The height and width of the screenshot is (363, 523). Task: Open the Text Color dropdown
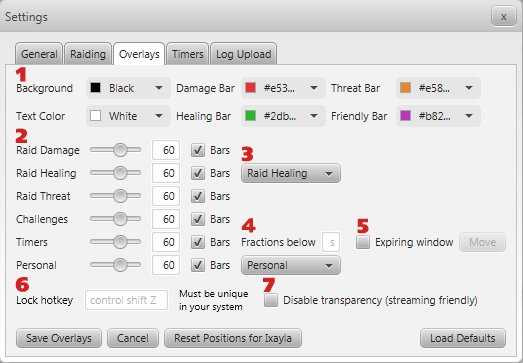pyautogui.click(x=128, y=116)
